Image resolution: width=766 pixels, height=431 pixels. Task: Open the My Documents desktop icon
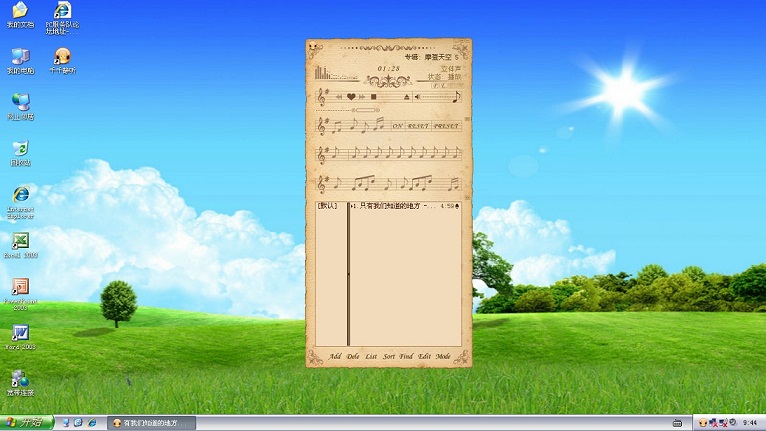pyautogui.click(x=21, y=15)
